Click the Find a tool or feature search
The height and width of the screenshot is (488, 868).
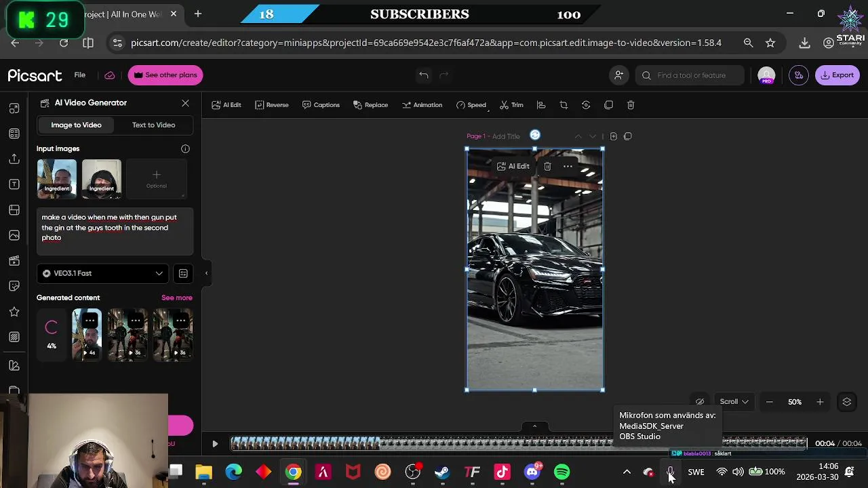pyautogui.click(x=690, y=75)
